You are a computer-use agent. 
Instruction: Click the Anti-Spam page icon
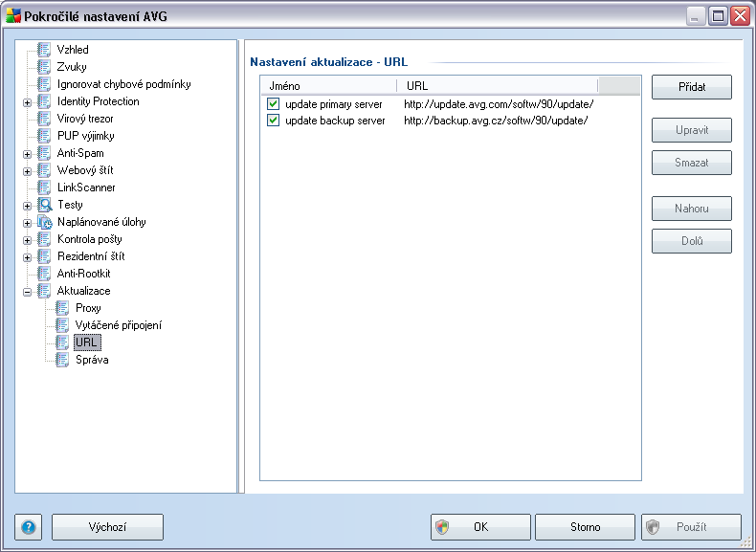click(44, 153)
